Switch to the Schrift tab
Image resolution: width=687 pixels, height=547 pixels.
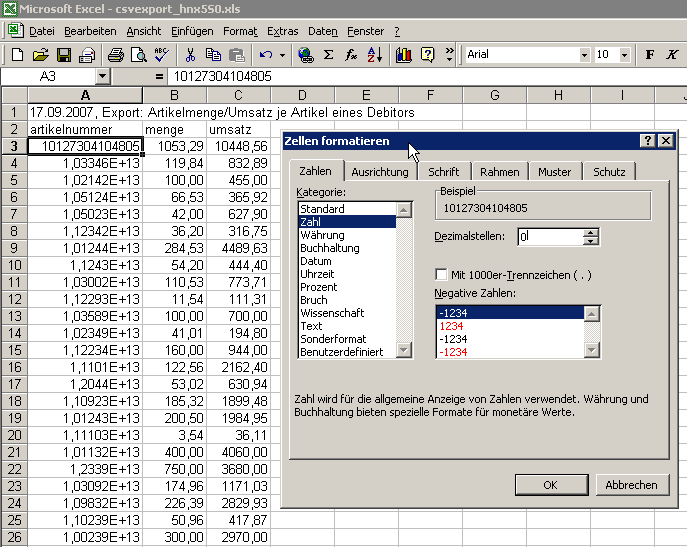pyautogui.click(x=443, y=172)
